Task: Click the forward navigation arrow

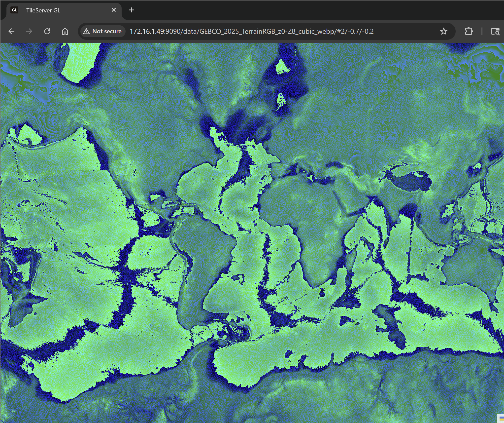Action: [29, 31]
